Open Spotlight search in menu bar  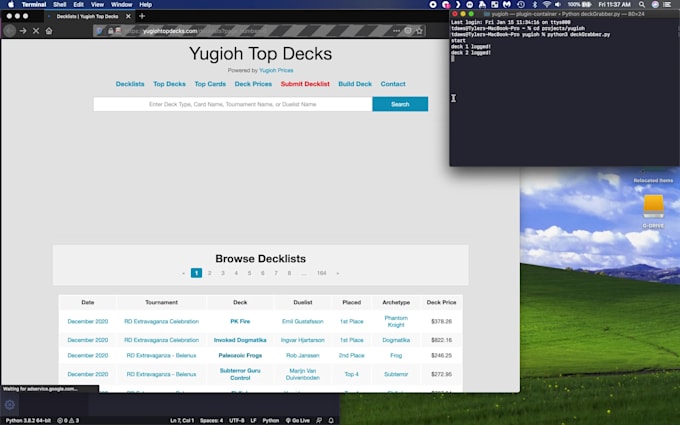coord(641,4)
